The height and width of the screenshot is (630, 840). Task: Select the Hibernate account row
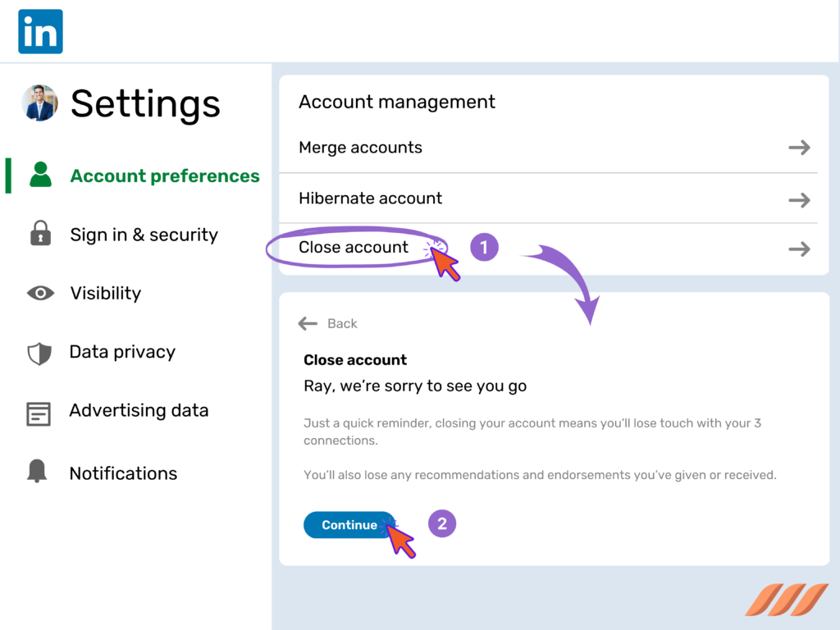[x=370, y=199]
